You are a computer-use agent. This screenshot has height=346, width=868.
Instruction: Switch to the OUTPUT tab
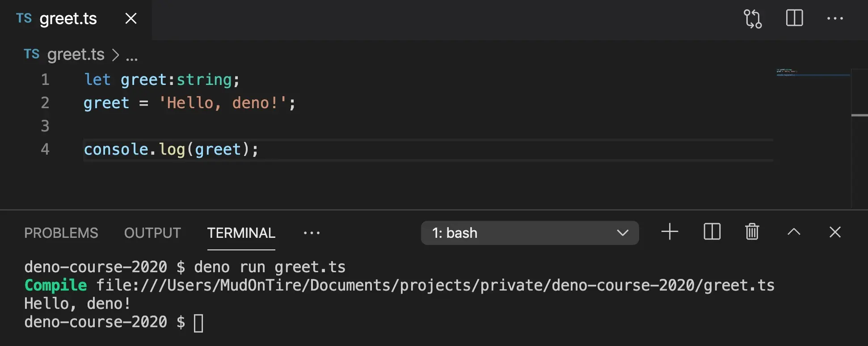click(x=152, y=233)
